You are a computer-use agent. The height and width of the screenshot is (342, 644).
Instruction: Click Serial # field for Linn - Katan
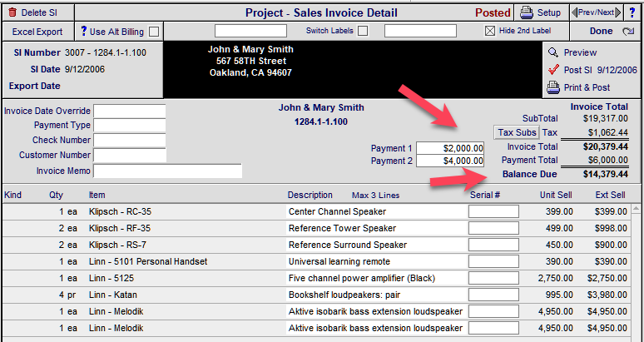tap(493, 295)
